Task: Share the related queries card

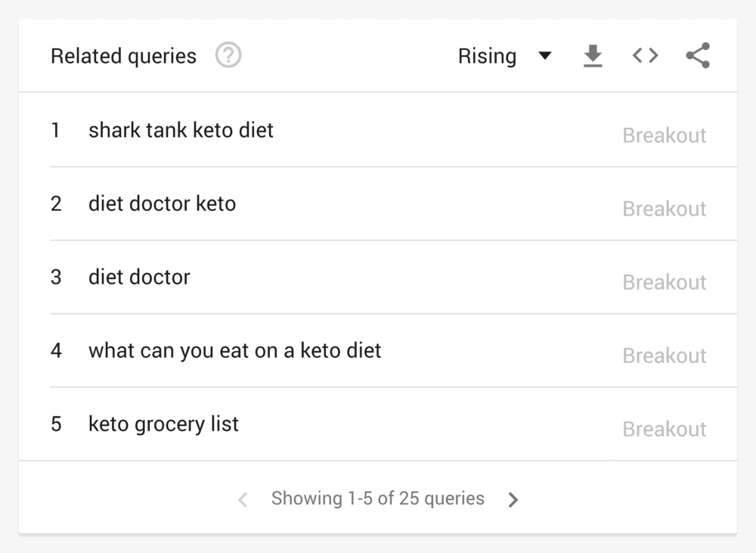Action: click(x=698, y=55)
